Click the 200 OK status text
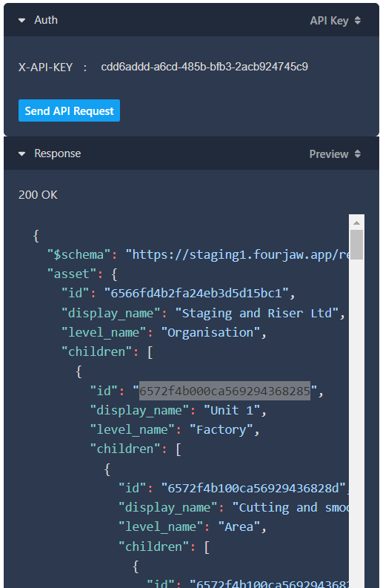This screenshot has width=380, height=588. click(38, 194)
